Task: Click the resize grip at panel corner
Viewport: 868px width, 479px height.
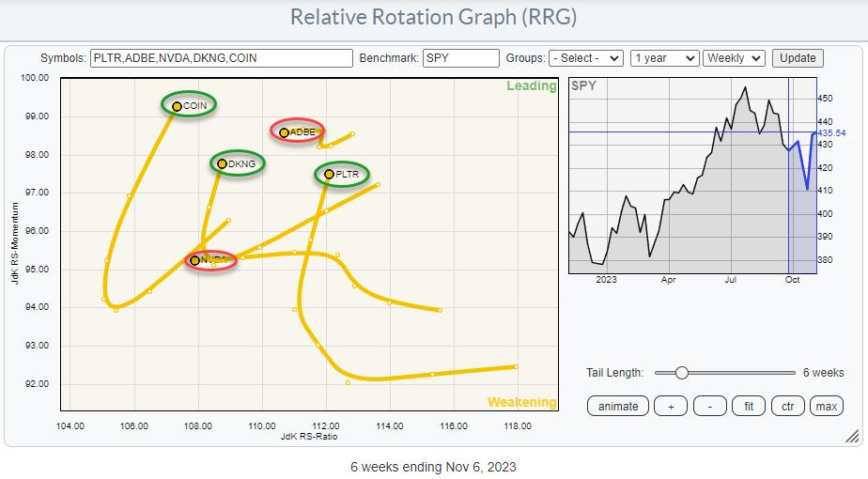Action: click(852, 437)
